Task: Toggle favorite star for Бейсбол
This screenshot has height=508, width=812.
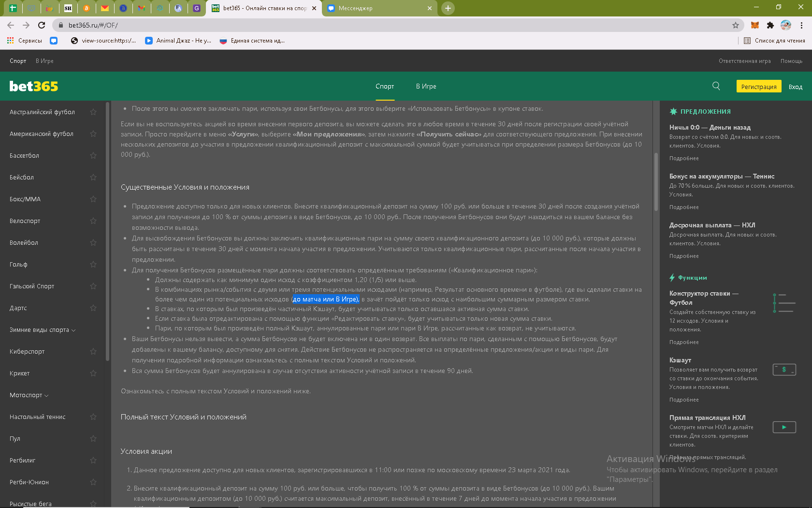Action: (x=93, y=177)
